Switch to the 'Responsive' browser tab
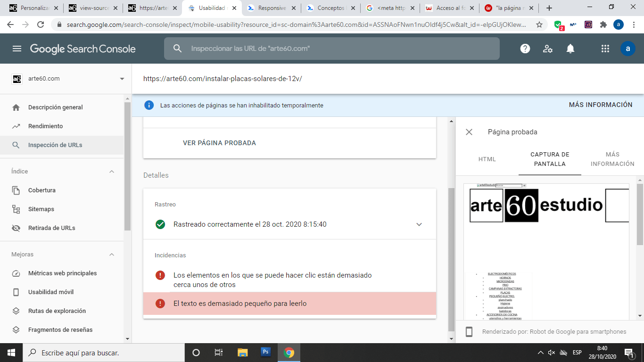Screen dimensions: 644x362 (x=272, y=8)
